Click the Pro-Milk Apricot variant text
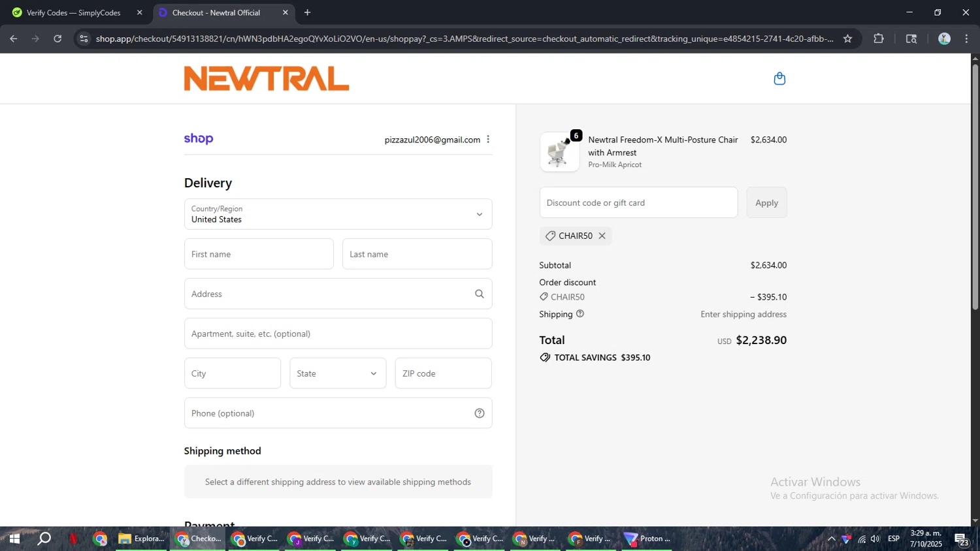The height and width of the screenshot is (551, 980). [x=615, y=165]
